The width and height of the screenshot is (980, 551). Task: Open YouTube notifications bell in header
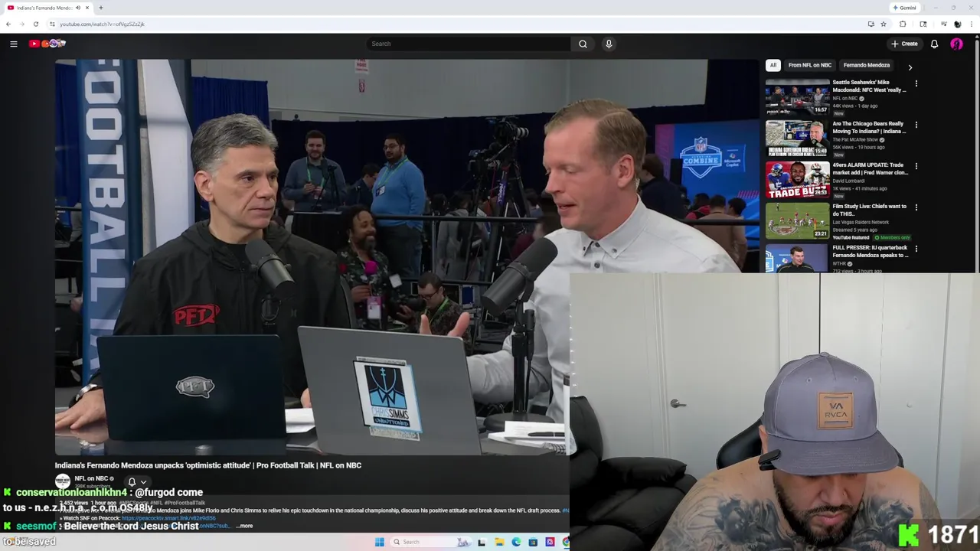point(934,44)
